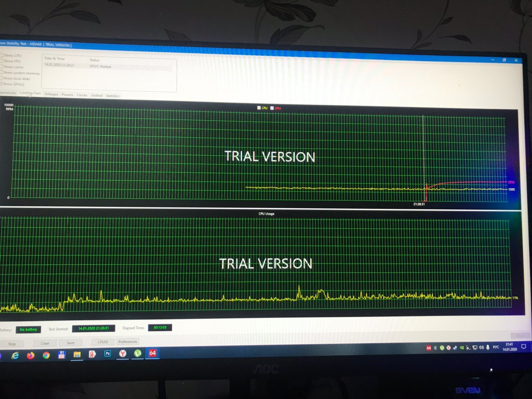This screenshot has width=532, height=399.
Task: Click the network tray icon
Action: 475,347
